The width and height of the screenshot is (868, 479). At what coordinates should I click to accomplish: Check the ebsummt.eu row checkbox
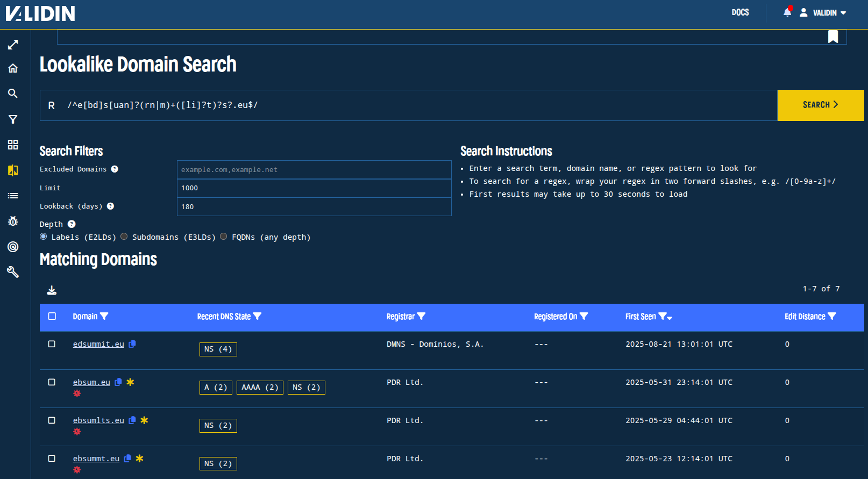tap(52, 459)
